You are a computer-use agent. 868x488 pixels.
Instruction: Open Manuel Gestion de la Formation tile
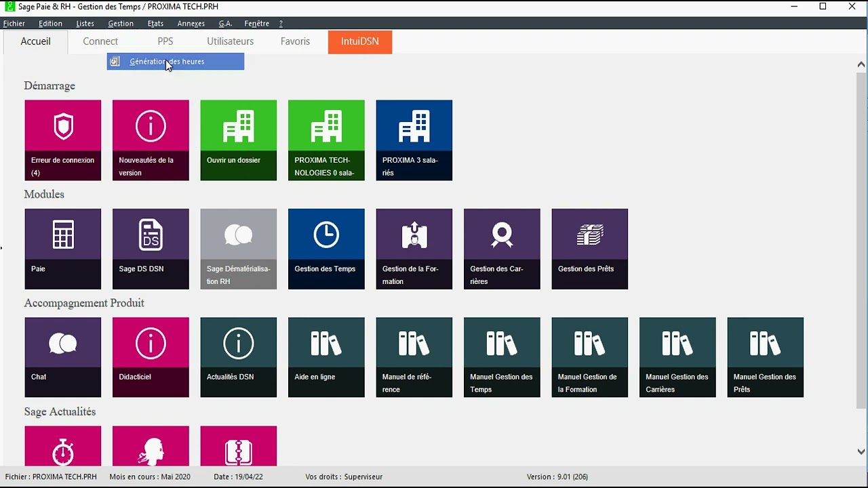(x=589, y=357)
